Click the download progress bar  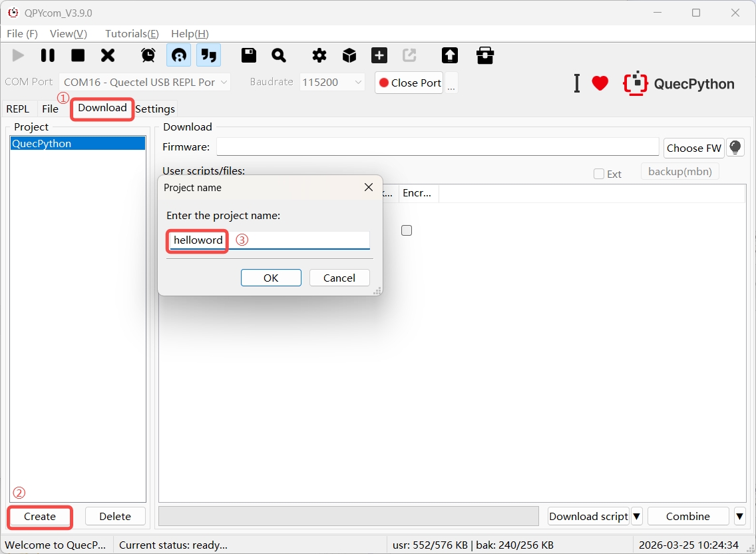pyautogui.click(x=348, y=516)
